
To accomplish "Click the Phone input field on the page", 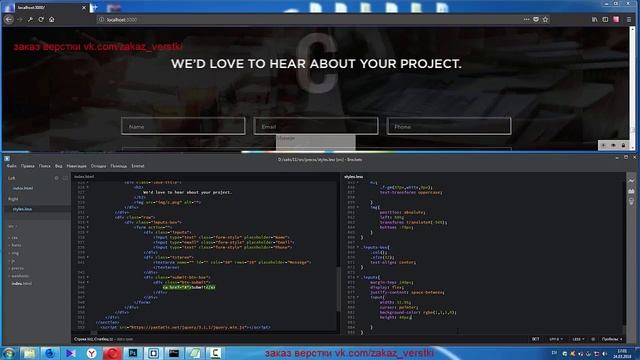I will click(449, 126).
